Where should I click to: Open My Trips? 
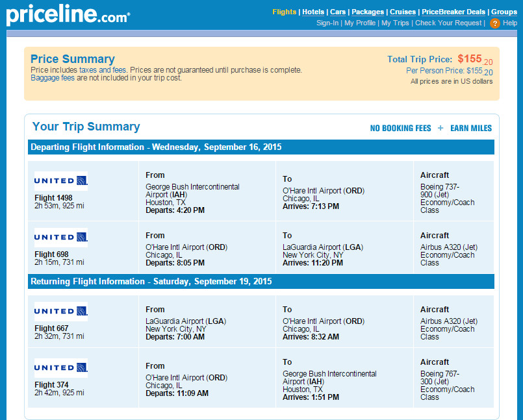click(x=396, y=22)
